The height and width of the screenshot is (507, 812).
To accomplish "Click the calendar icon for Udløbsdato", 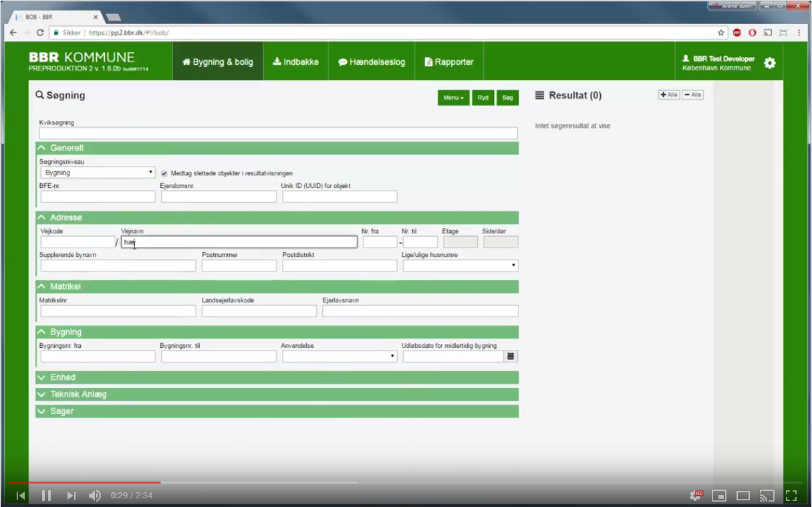I will tap(511, 357).
